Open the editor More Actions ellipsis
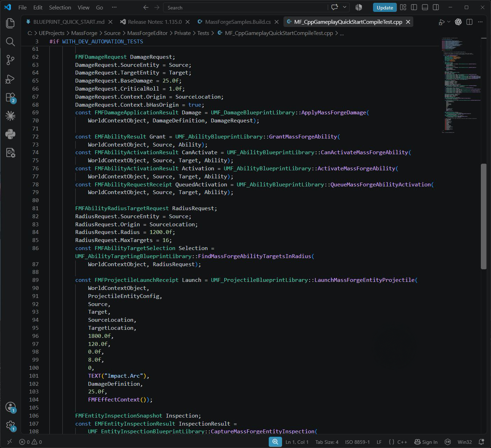The image size is (491, 448). coord(480,22)
